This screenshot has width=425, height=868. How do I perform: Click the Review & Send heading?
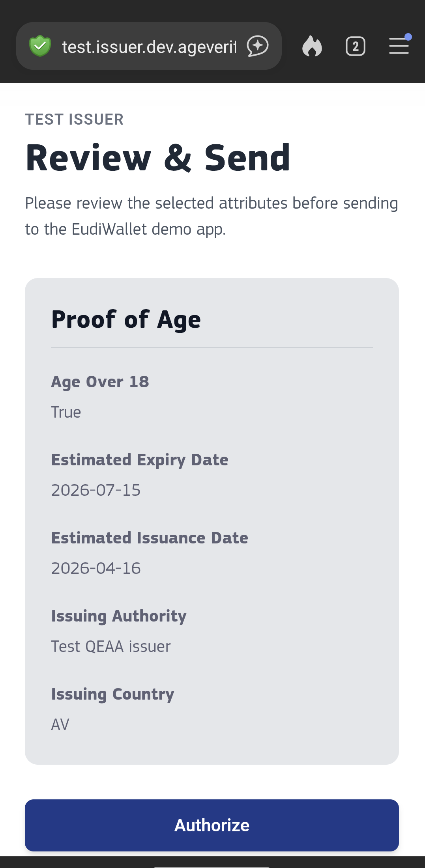pyautogui.click(x=158, y=158)
